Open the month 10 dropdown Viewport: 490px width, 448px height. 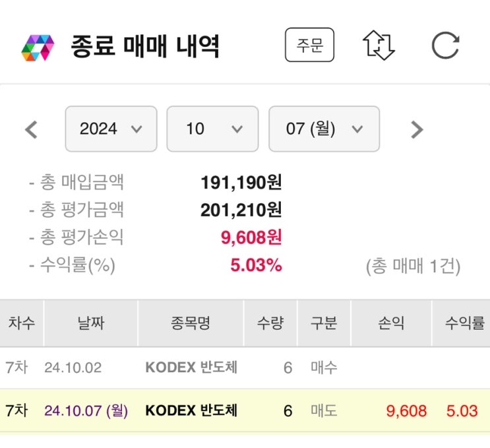coord(213,129)
